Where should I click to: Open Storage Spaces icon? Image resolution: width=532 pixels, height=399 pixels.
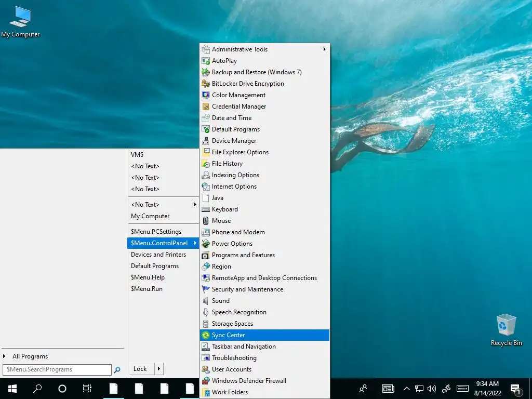pyautogui.click(x=206, y=324)
